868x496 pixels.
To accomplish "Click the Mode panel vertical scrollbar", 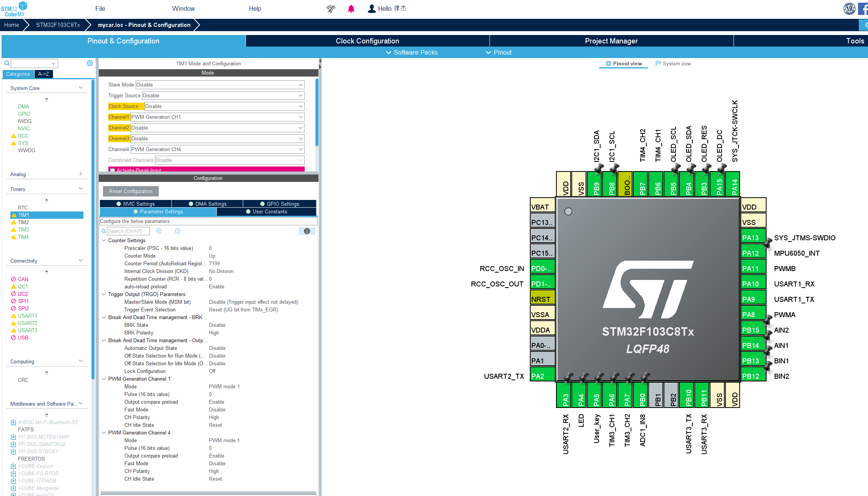I will click(x=317, y=112).
